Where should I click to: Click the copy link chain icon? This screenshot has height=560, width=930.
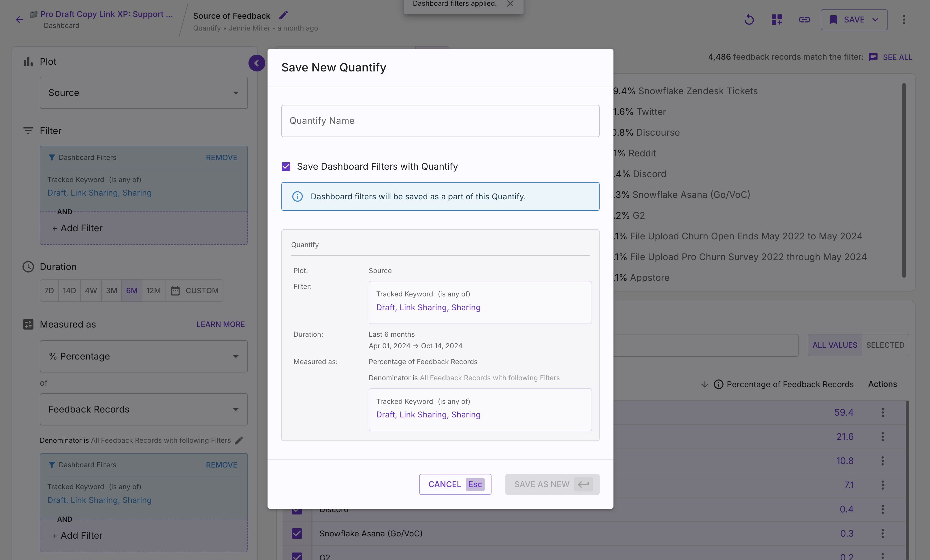click(804, 20)
